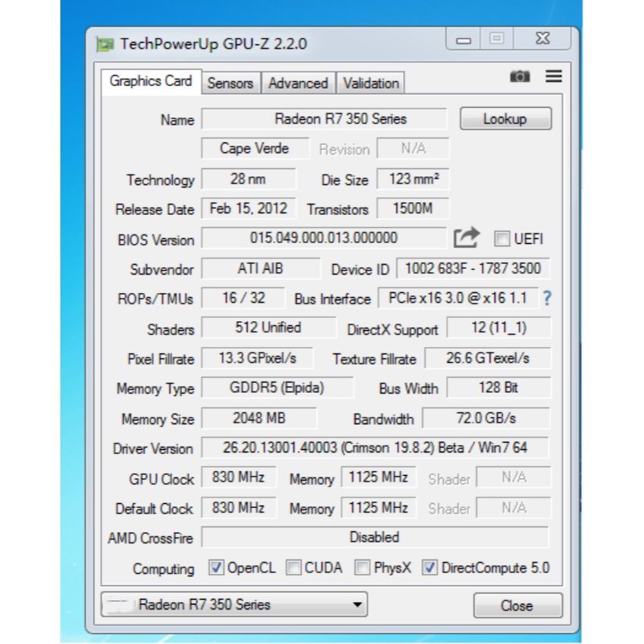The height and width of the screenshot is (644, 644).
Task: Toggle the CUDA checkbox
Action: [293, 568]
